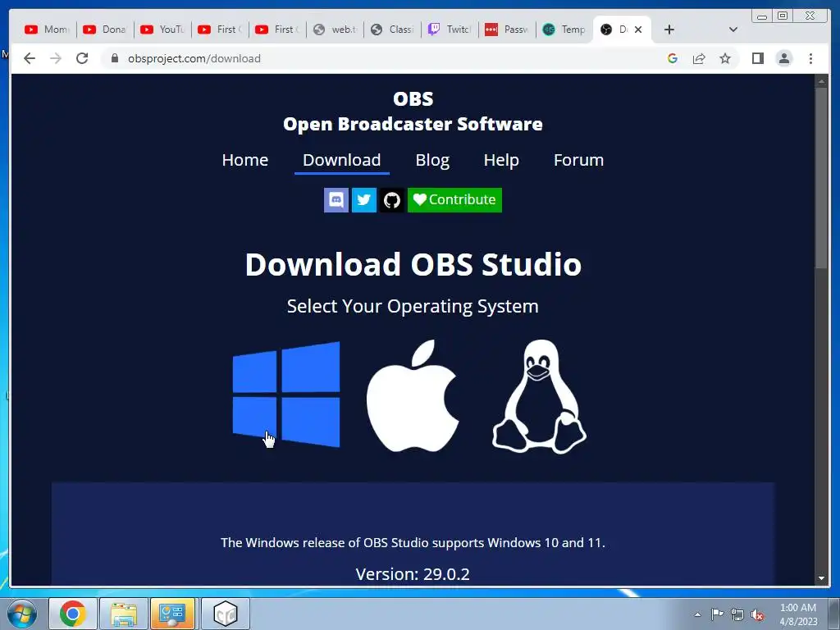Viewport: 840px width, 630px height.
Task: Open the Chrome three-dot menu
Action: (x=811, y=58)
